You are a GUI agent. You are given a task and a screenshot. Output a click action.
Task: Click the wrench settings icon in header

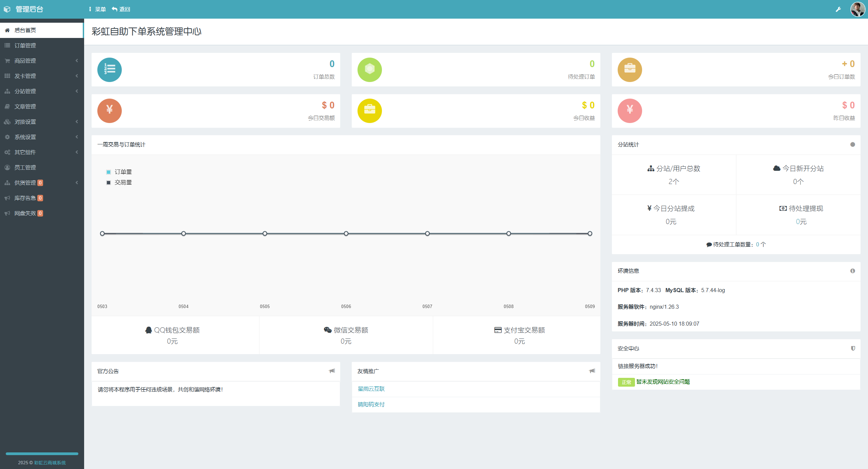pyautogui.click(x=838, y=9)
